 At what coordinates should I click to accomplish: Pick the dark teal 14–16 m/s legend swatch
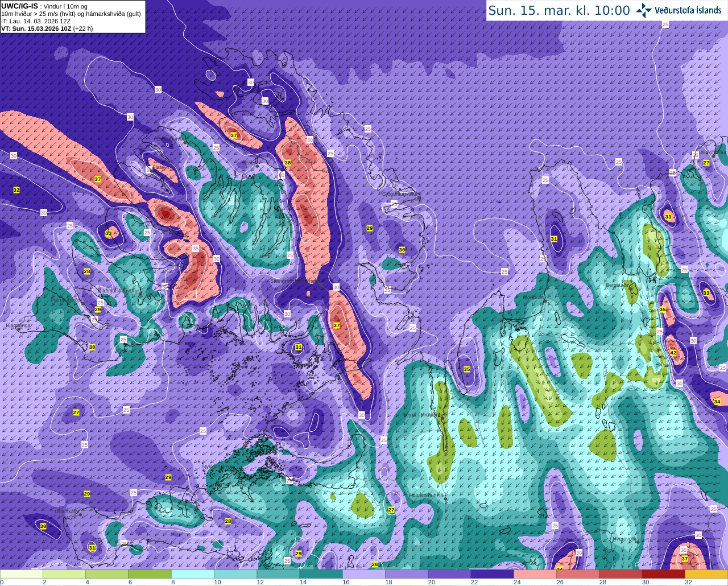coord(321,574)
